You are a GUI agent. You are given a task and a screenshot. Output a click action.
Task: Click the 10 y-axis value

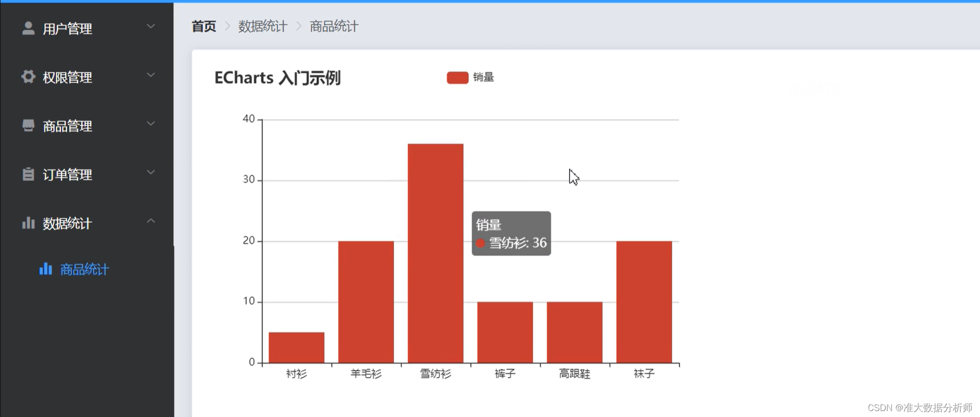(249, 301)
